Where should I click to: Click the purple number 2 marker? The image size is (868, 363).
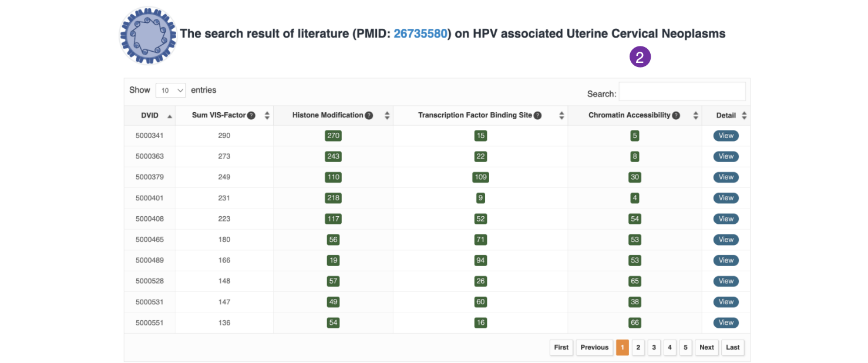(640, 57)
